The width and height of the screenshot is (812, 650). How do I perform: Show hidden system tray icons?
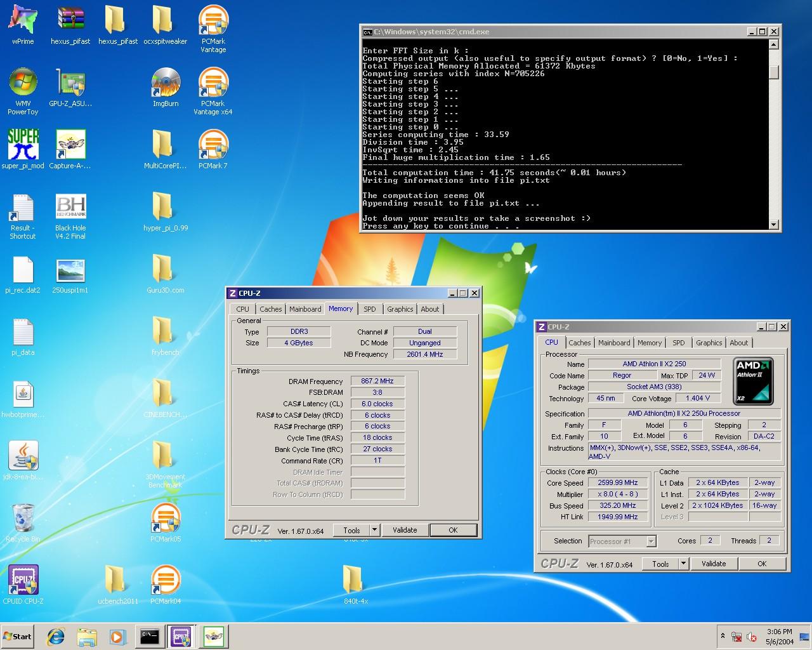(723, 636)
